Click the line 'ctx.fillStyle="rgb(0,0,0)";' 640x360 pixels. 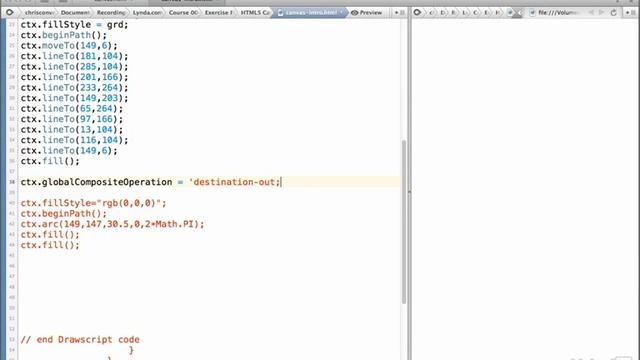(93, 203)
